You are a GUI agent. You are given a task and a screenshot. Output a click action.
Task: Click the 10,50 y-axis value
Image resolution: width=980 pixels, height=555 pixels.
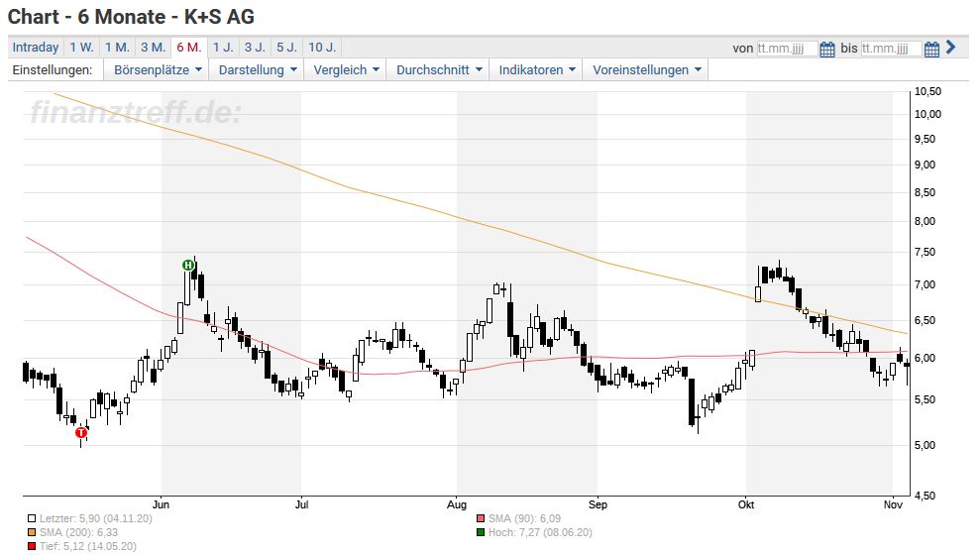click(927, 91)
